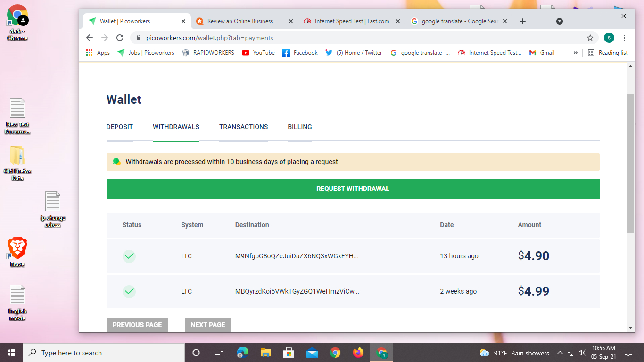Screen dimensions: 644x362
Task: Open the TRANSACTIONS wallet tab
Action: 243,127
